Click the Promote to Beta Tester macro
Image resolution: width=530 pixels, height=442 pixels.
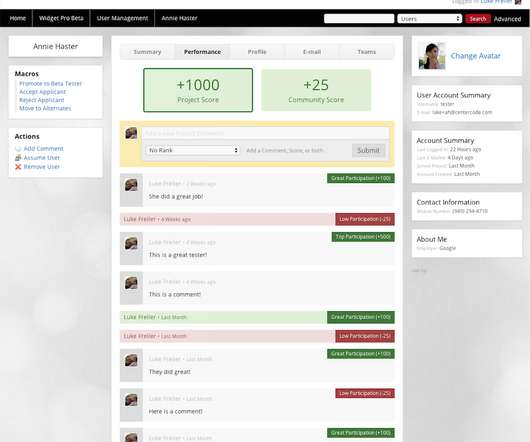click(50, 84)
